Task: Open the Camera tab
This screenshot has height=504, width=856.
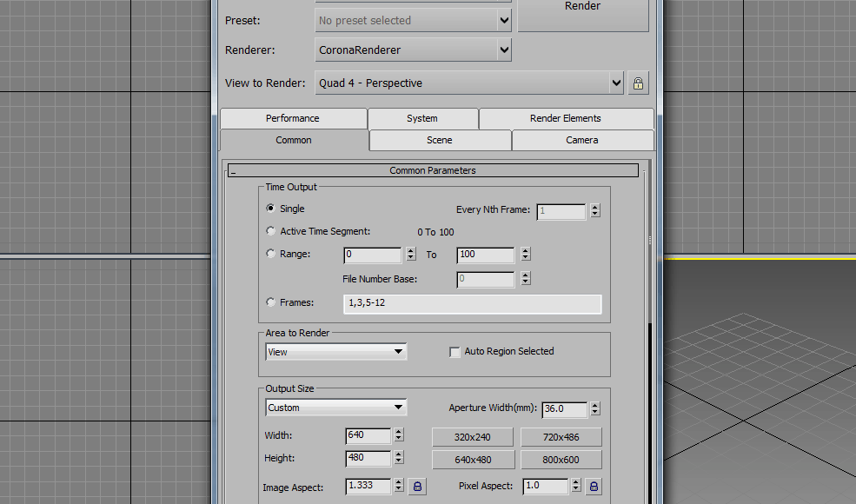Action: point(582,140)
